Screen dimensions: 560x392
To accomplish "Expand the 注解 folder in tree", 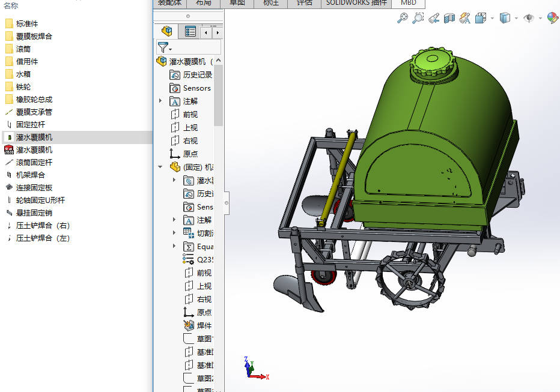I will pyautogui.click(x=160, y=101).
